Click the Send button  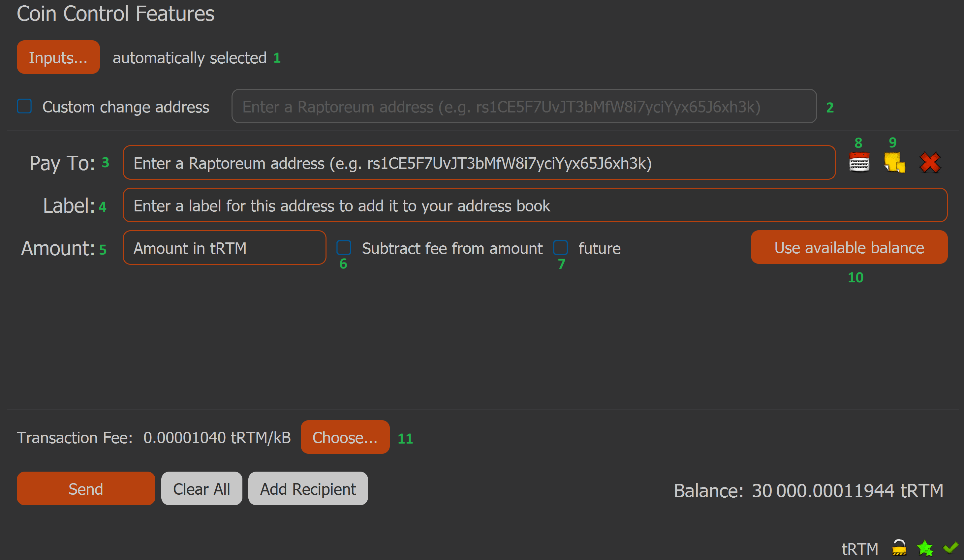tap(86, 488)
